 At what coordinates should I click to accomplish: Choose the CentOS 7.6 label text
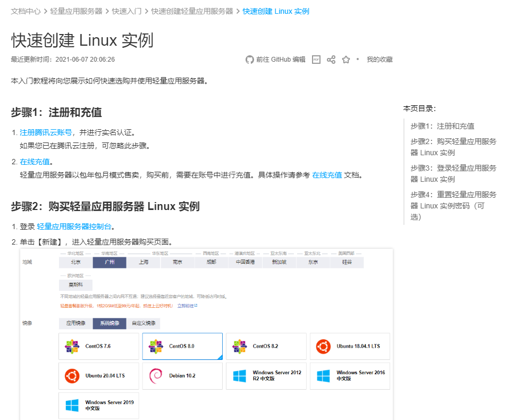coord(98,347)
